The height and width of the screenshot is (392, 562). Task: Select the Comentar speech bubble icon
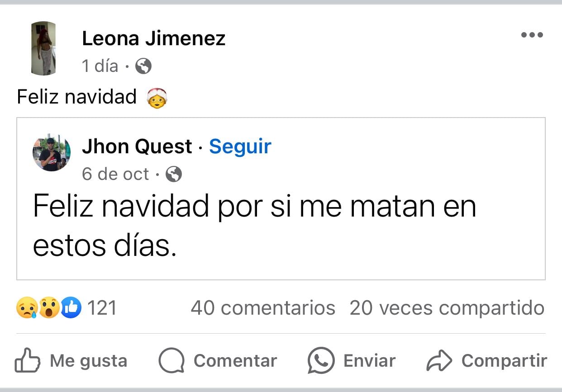(x=171, y=360)
